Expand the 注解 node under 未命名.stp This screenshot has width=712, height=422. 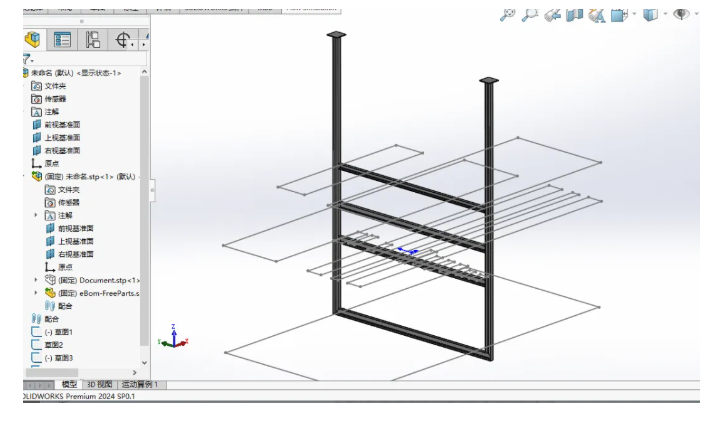coord(37,215)
